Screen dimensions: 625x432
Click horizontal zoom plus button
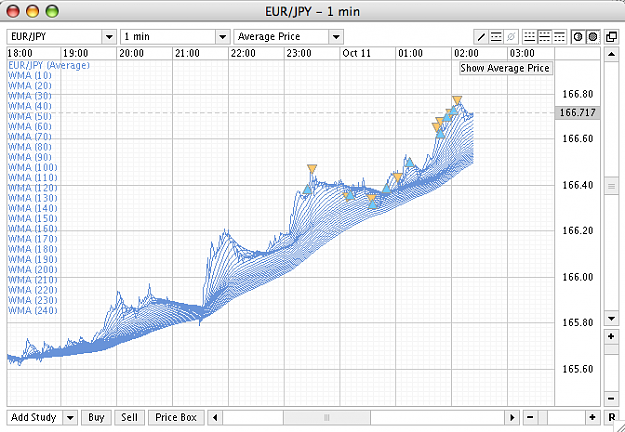(x=592, y=418)
